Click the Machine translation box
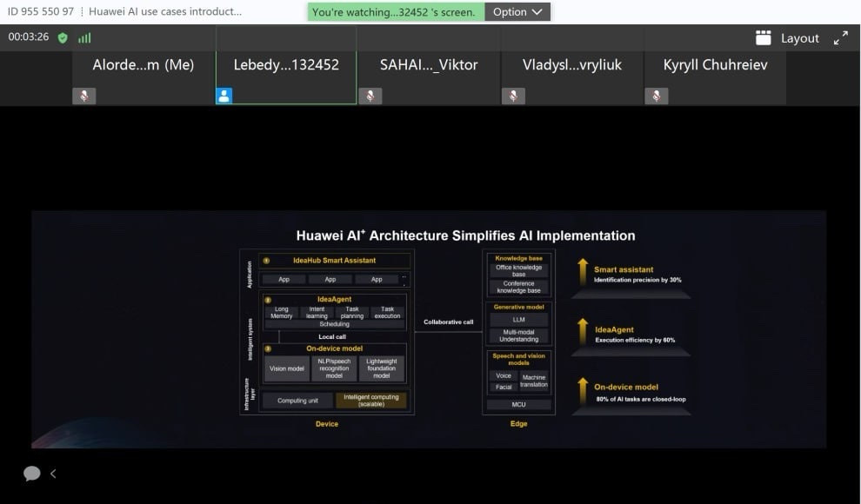 [534, 381]
